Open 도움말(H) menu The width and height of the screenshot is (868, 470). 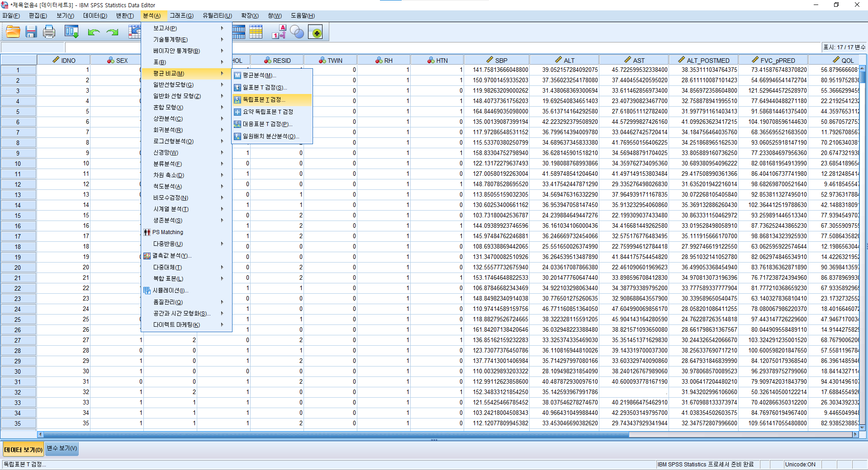point(303,16)
